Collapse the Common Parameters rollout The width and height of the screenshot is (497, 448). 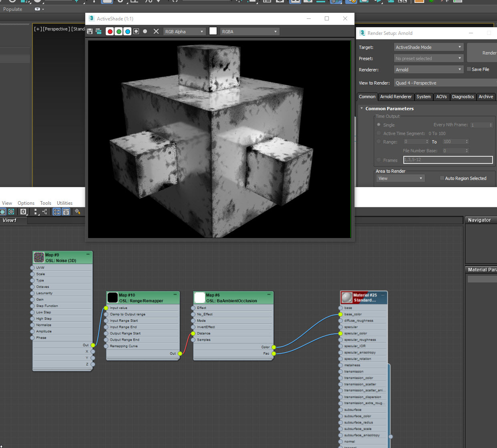click(x=362, y=108)
